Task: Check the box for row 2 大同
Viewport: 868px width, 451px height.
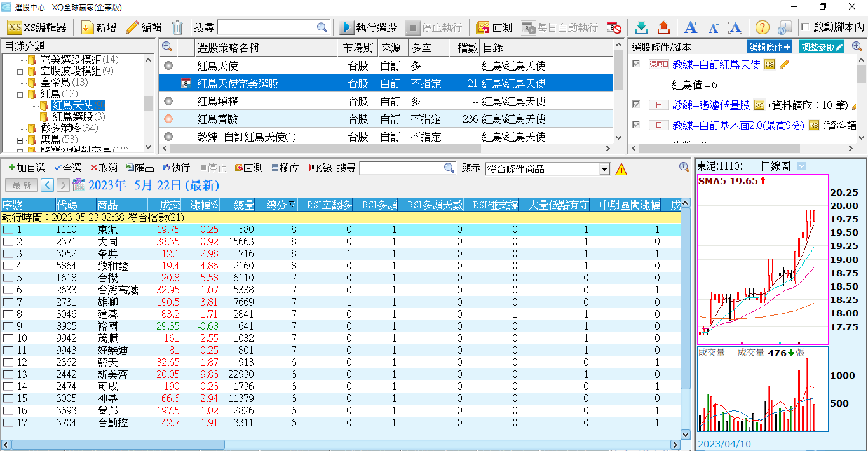Action: 8,242
